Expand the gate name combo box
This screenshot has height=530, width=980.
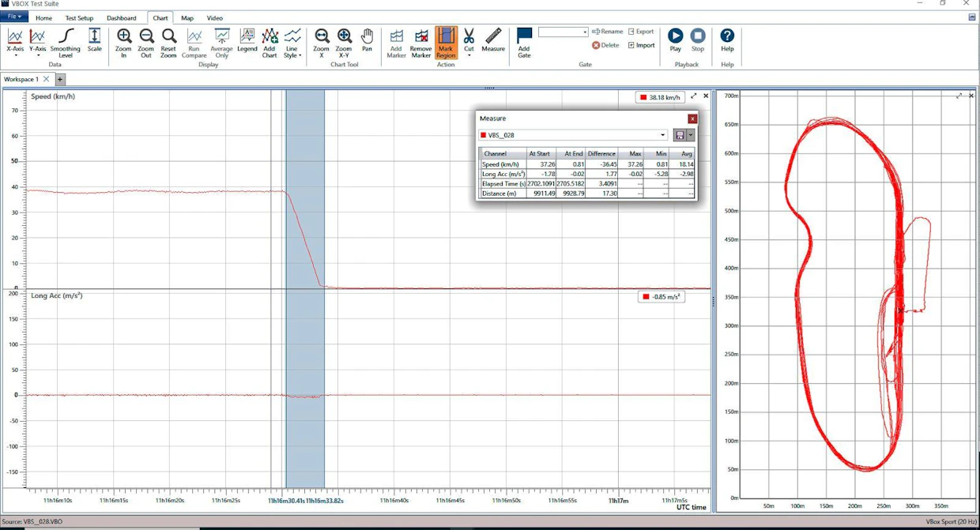pyautogui.click(x=585, y=32)
